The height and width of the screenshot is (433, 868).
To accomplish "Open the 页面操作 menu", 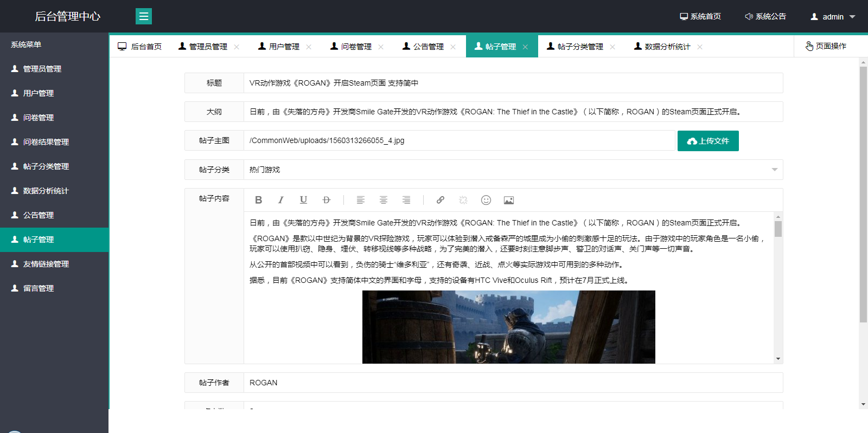I will [826, 46].
